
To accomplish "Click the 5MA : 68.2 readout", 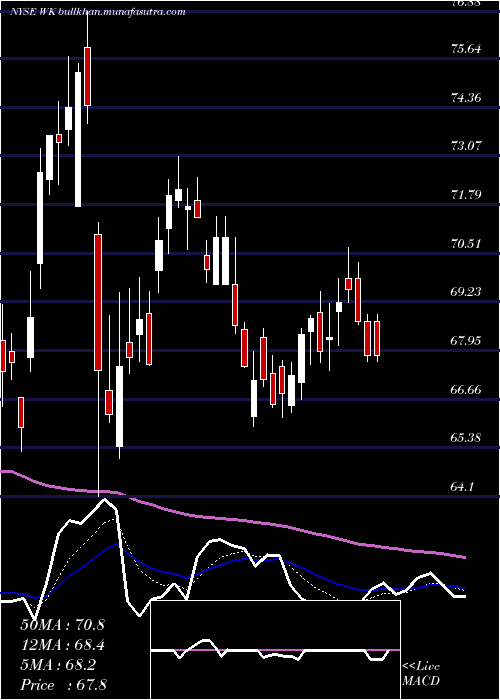I will point(58,665).
